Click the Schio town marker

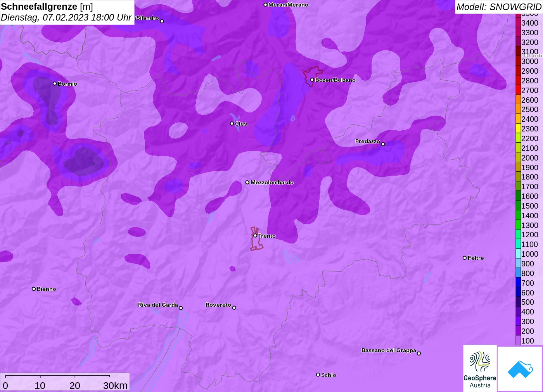point(318,375)
